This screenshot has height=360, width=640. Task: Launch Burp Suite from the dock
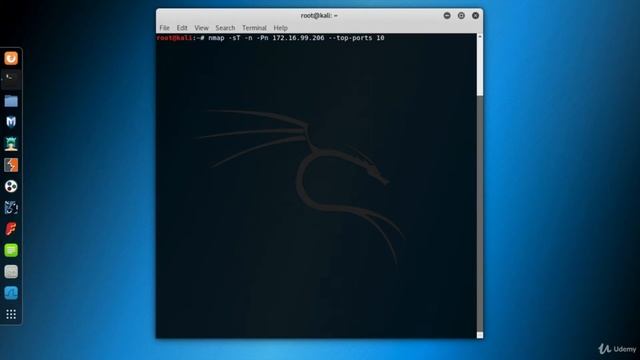(11, 165)
